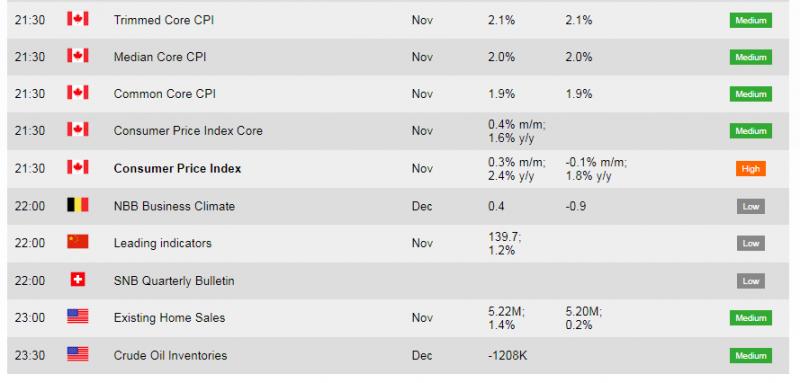
Task: Click Canada flag next to Consumer Price Index
Action: coord(78,168)
